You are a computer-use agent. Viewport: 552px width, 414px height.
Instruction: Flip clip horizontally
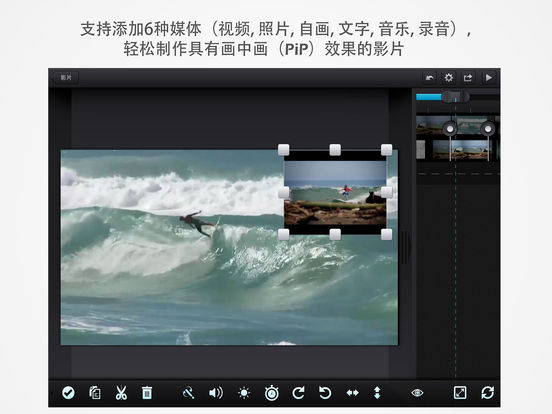click(352, 393)
